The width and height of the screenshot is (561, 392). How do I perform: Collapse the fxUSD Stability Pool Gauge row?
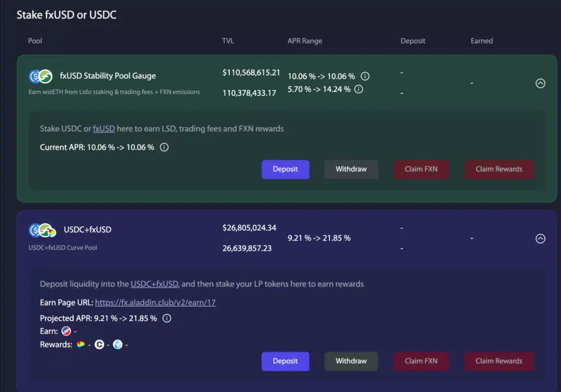pos(541,83)
